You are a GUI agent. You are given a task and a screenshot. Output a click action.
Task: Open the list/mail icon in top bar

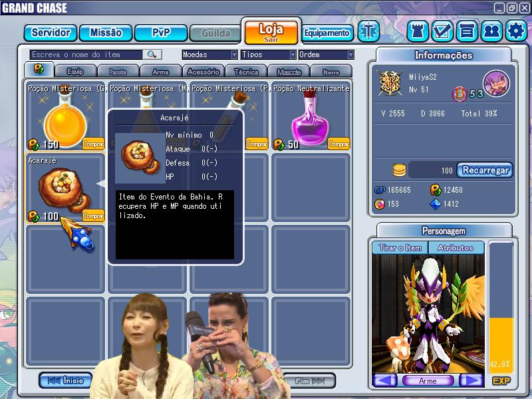[x=467, y=31]
